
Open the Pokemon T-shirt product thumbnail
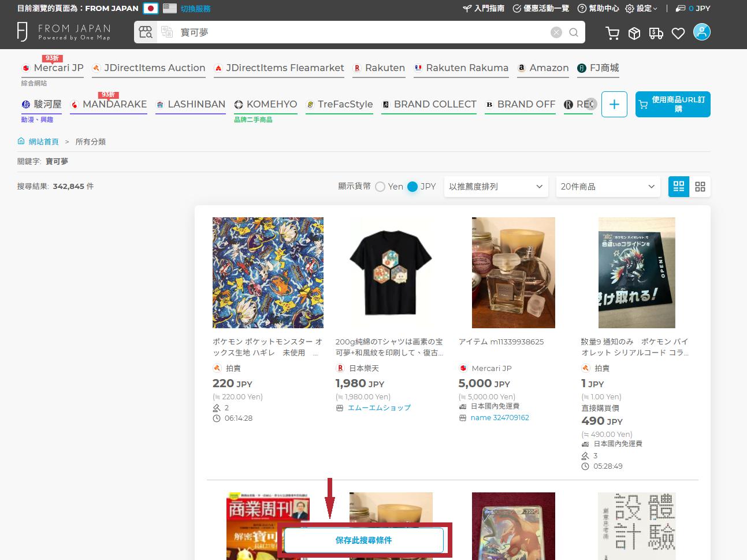click(x=391, y=273)
